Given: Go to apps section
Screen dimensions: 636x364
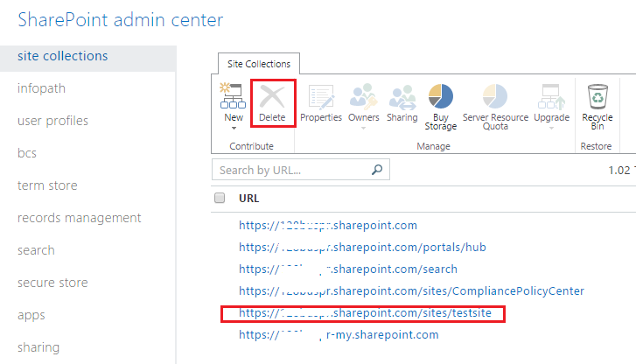Looking at the screenshot, I should (x=31, y=315).
